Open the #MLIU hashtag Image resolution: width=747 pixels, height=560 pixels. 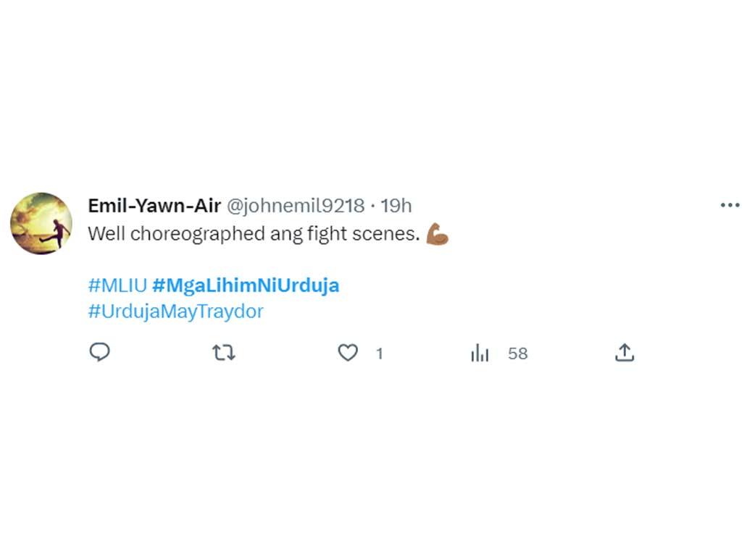[x=117, y=285]
